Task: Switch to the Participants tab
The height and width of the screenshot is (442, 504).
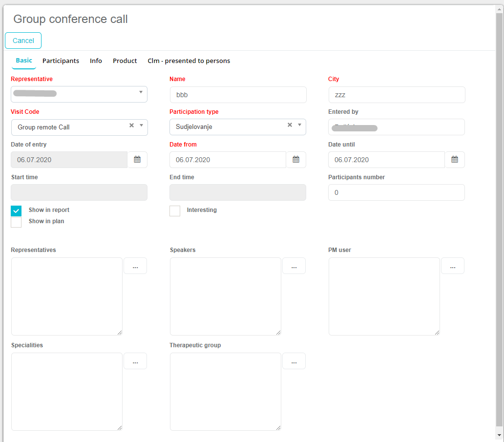Action: (61, 61)
